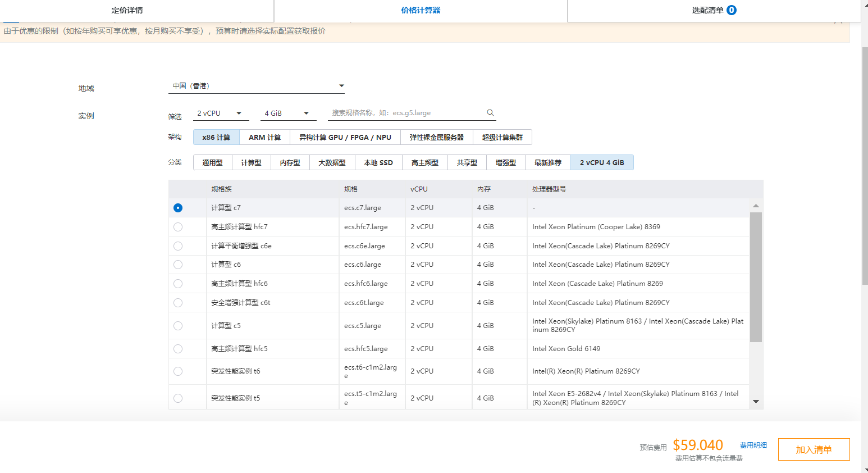This screenshot has width=868, height=473.
Task: Click the ecs.c6t.large spec cell
Action: 372,303
